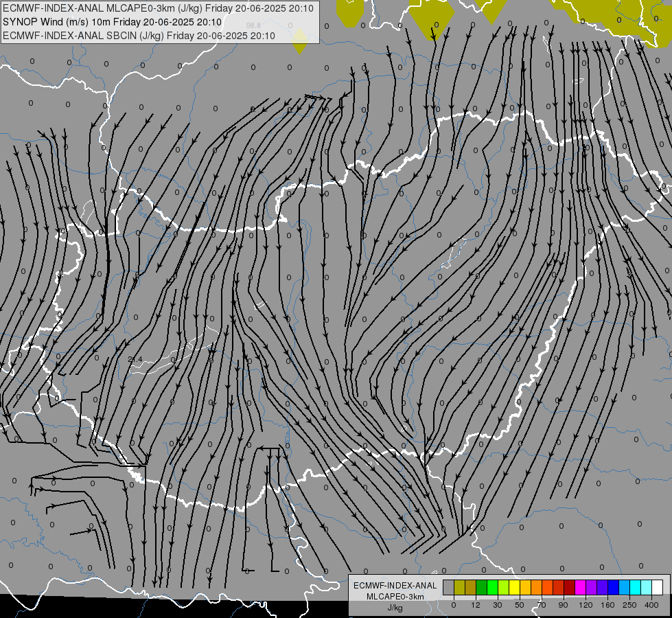Click the pale cyan legend swatch
Image resolution: width=672 pixels, height=618 pixels.
(x=647, y=588)
